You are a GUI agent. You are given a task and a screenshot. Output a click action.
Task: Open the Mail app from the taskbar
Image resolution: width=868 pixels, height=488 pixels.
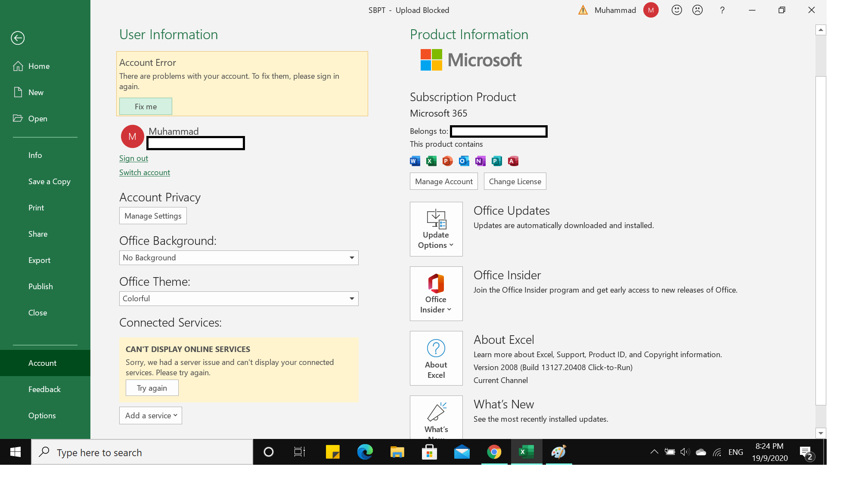pos(462,452)
